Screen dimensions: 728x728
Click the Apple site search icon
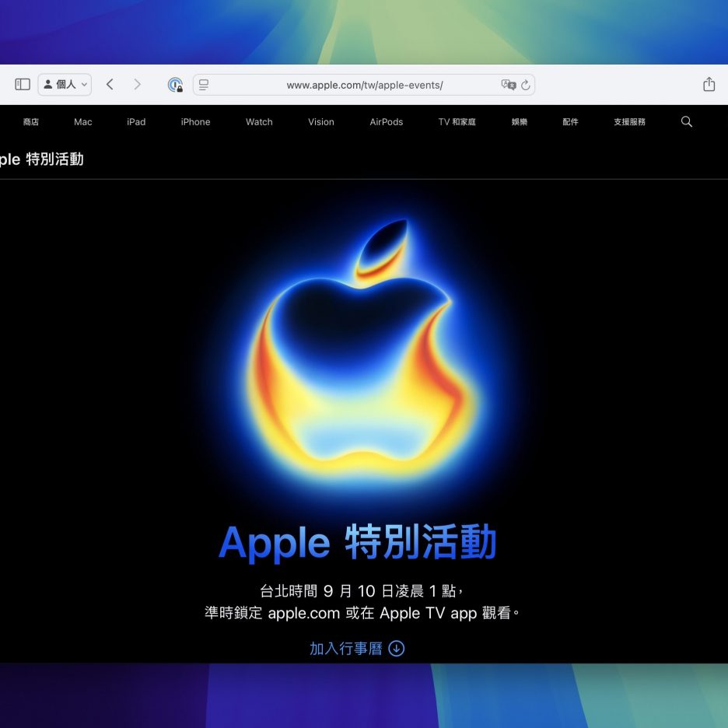686,121
